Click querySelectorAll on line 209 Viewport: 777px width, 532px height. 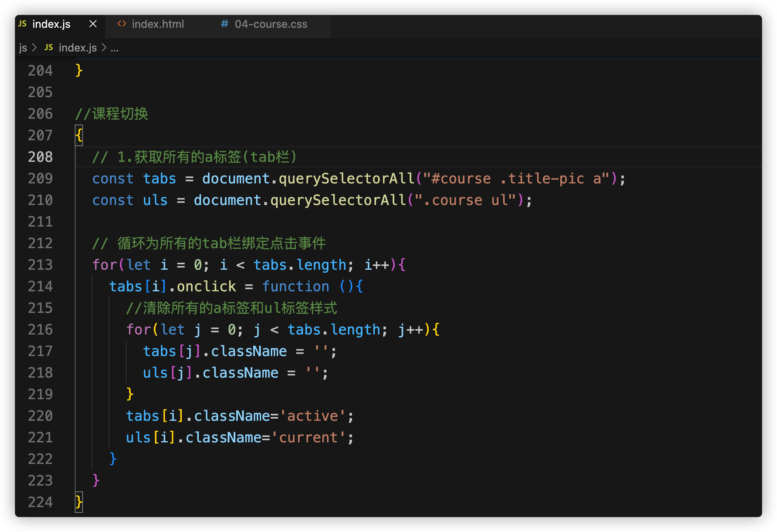(x=346, y=178)
